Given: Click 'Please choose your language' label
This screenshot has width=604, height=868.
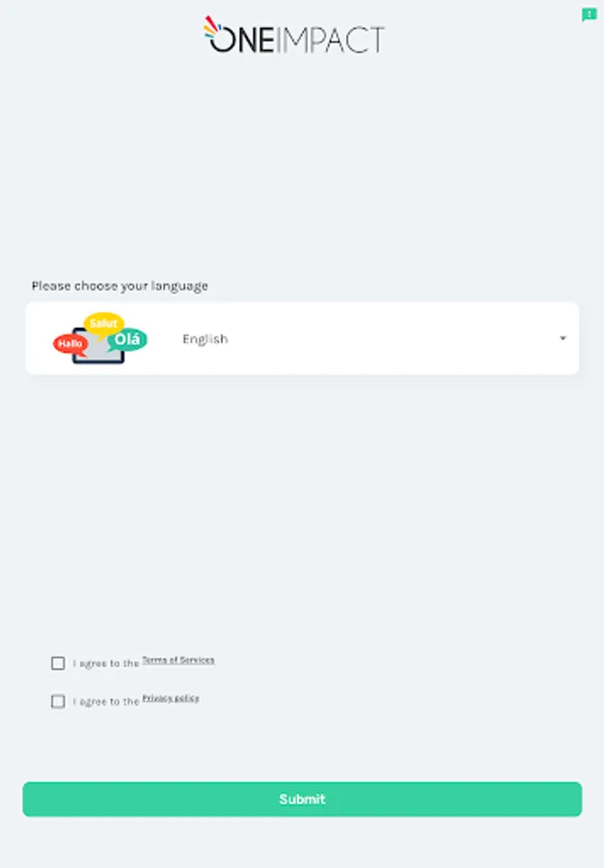Looking at the screenshot, I should point(120,286).
